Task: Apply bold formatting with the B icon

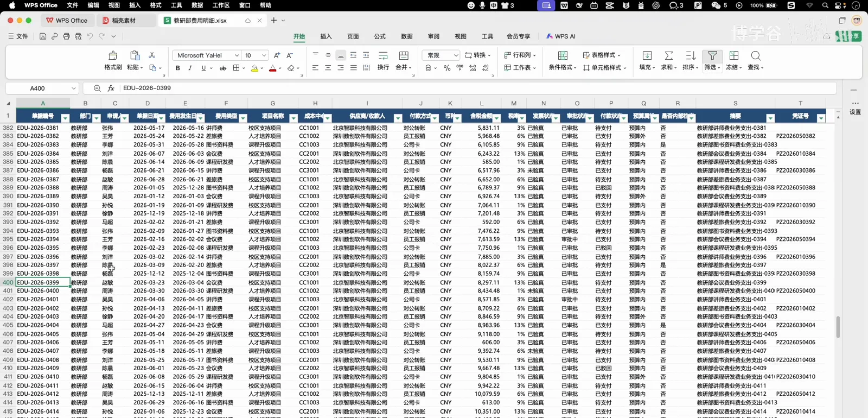Action: click(x=177, y=68)
